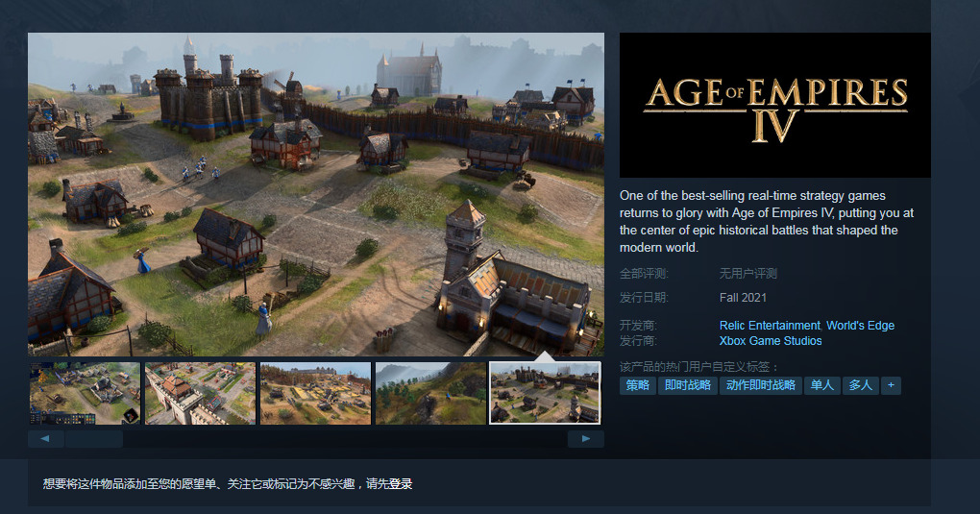Screen dimensions: 980x514
Task: Select the 策略 tag
Action: (638, 385)
